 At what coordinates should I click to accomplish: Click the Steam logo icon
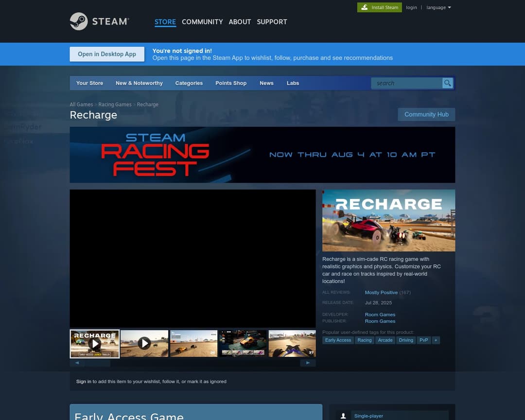click(79, 21)
